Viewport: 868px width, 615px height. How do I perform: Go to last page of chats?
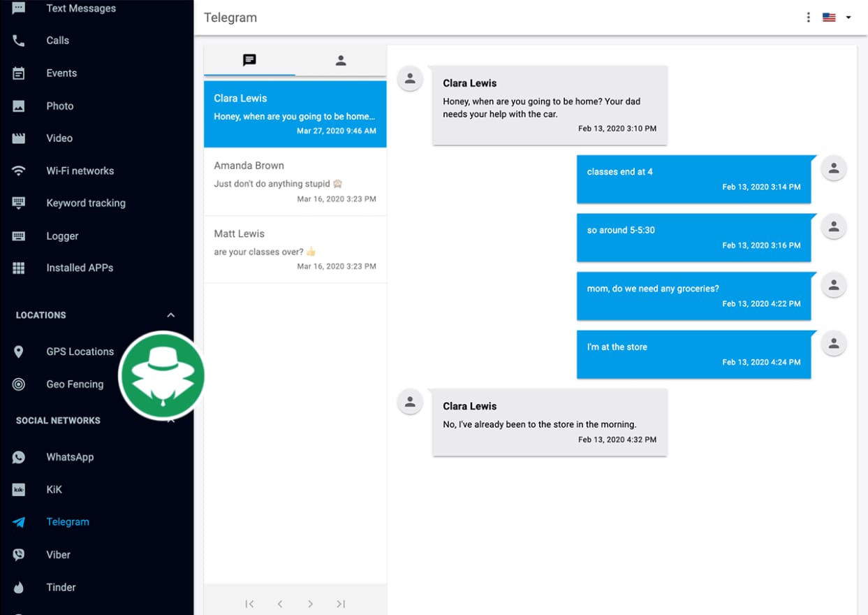coord(341,604)
